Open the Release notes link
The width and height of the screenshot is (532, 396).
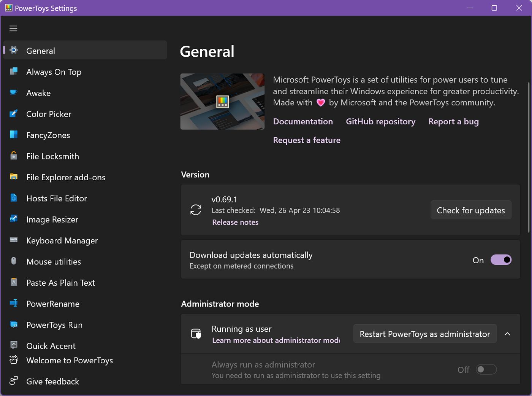235,222
